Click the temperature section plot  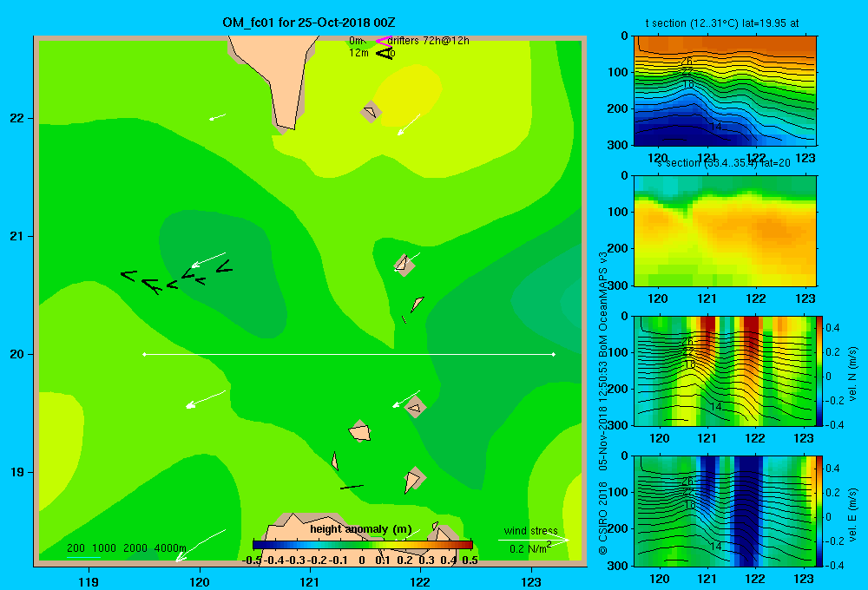[x=725, y=91]
